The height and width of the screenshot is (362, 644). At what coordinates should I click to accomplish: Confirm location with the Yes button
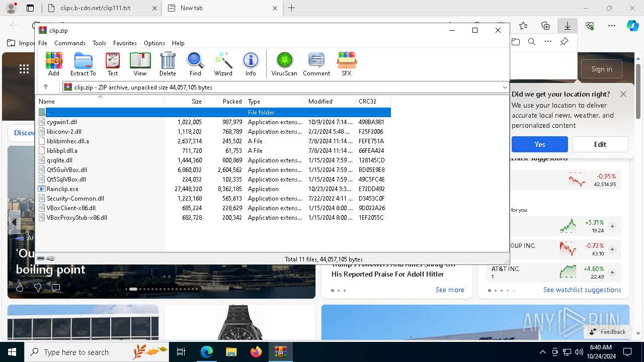[x=540, y=144]
